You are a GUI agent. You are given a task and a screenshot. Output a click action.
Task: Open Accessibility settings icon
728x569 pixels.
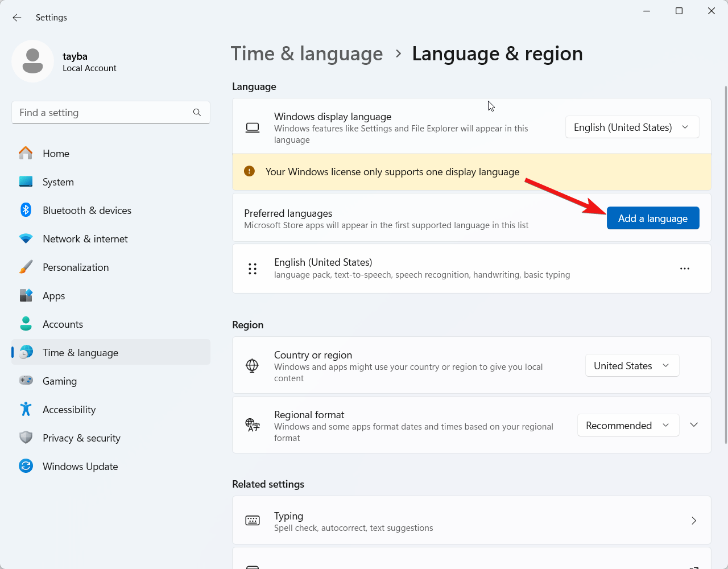coord(26,409)
